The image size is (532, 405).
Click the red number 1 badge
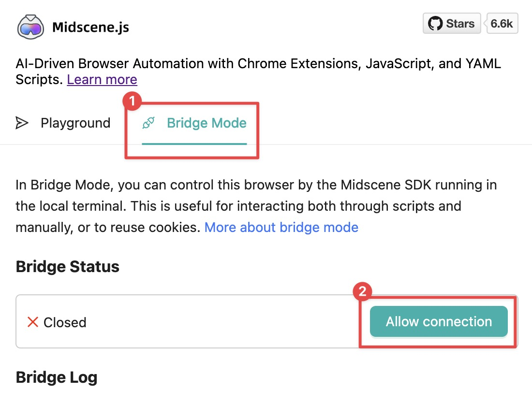(x=132, y=101)
